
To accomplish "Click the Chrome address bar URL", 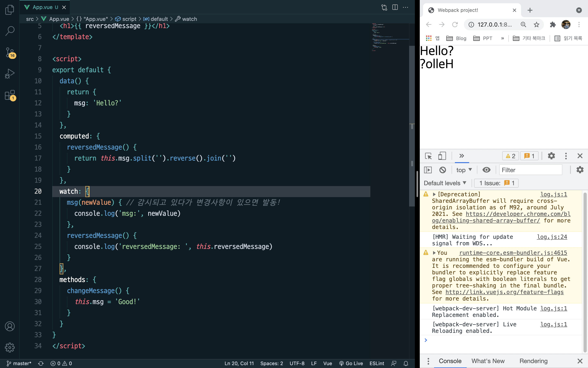I will click(x=494, y=25).
